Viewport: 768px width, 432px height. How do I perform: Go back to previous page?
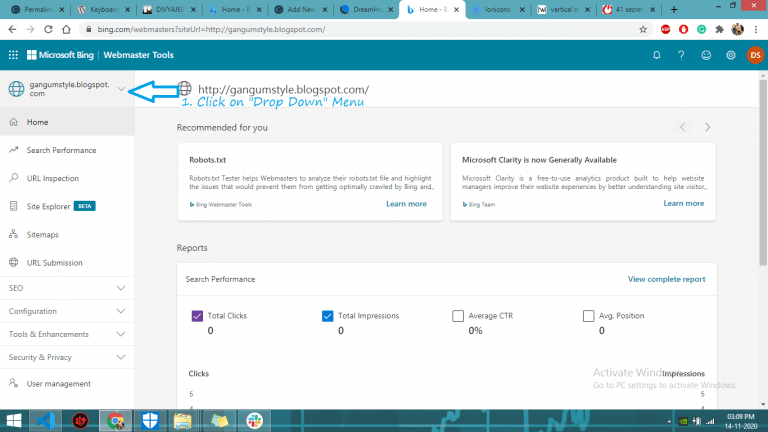click(x=12, y=29)
